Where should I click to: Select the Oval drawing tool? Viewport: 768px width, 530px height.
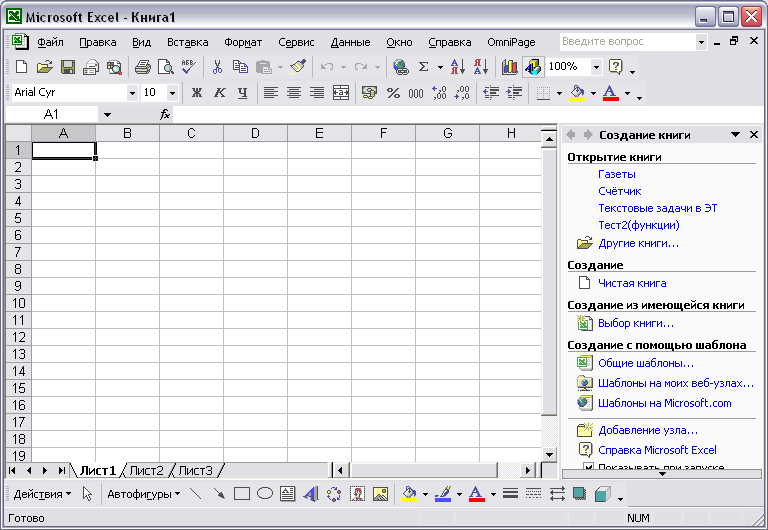265,494
